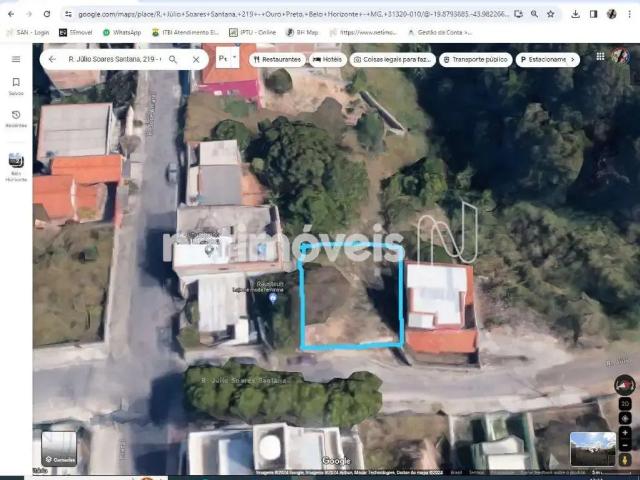Clear the Maps search with X

[x=196, y=60]
